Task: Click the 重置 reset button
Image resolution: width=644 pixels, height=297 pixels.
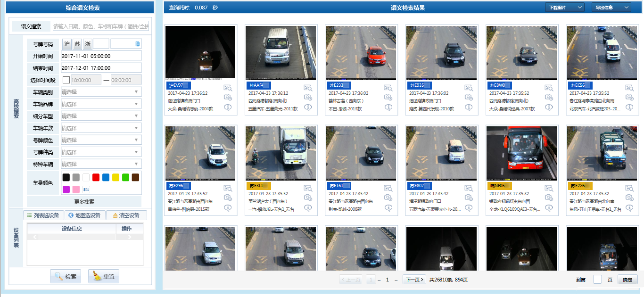Action: (x=104, y=276)
